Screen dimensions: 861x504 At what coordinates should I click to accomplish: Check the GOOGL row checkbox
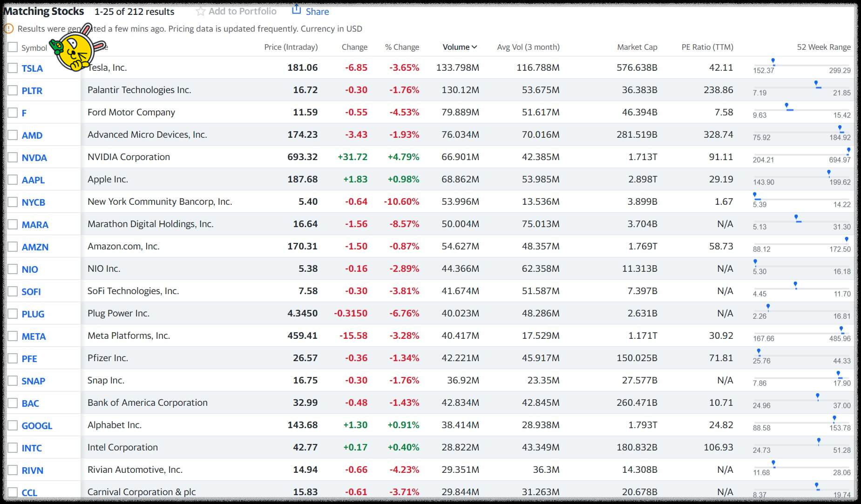pyautogui.click(x=13, y=425)
